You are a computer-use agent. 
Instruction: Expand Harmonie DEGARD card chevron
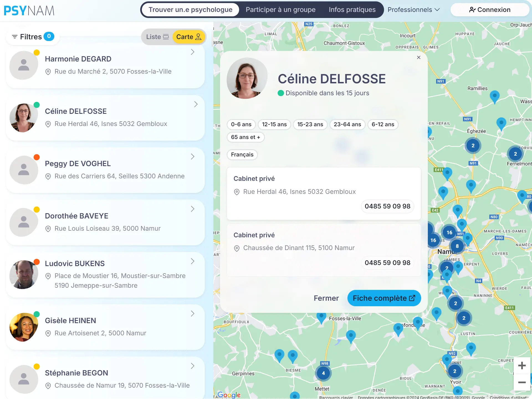[193, 52]
